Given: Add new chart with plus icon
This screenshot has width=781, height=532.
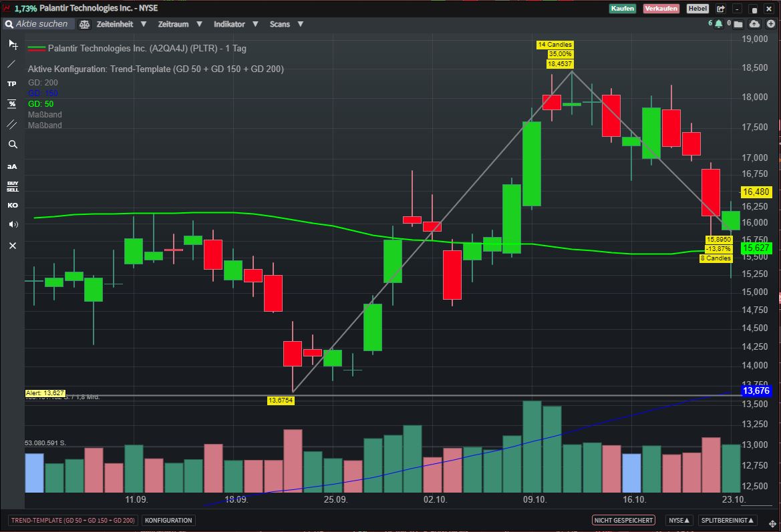Looking at the screenshot, I should point(770,24).
